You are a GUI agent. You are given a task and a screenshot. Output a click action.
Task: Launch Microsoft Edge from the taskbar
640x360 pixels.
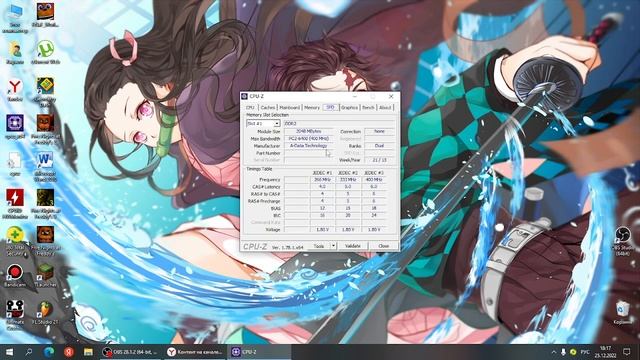point(49,352)
